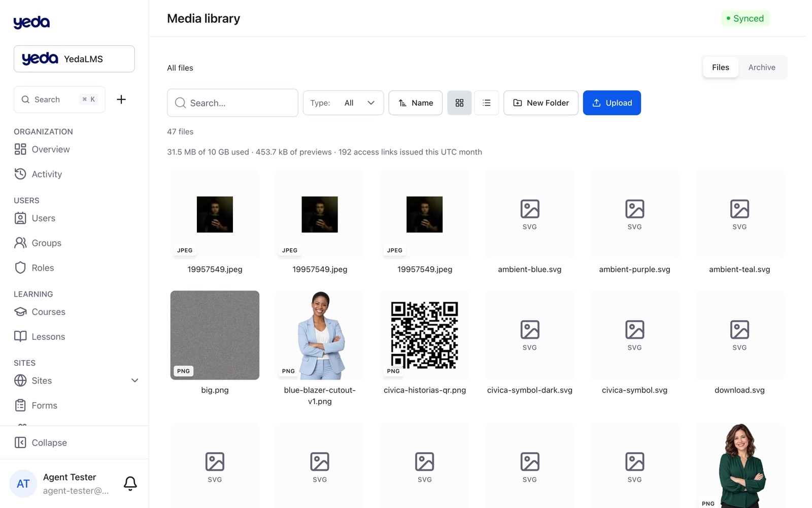Click the 47 files count text
The image size is (812, 508).
click(180, 132)
